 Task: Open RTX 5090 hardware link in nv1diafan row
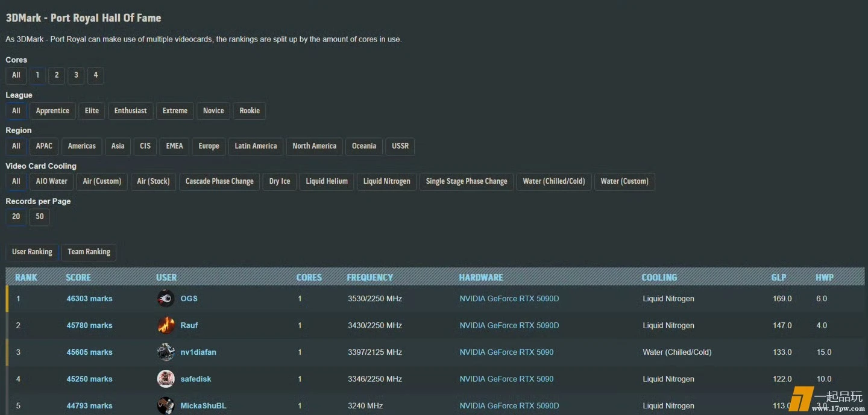(x=506, y=352)
